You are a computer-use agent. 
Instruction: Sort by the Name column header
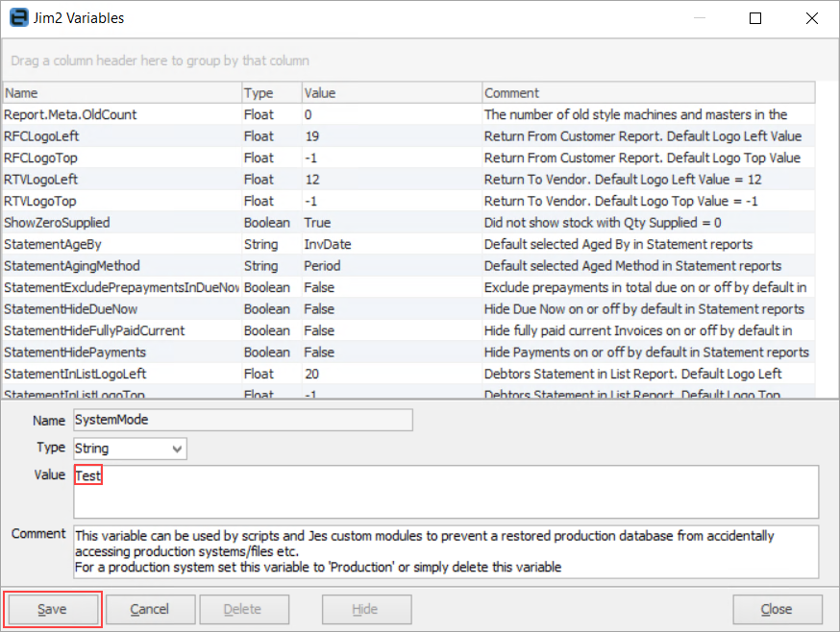(x=121, y=93)
